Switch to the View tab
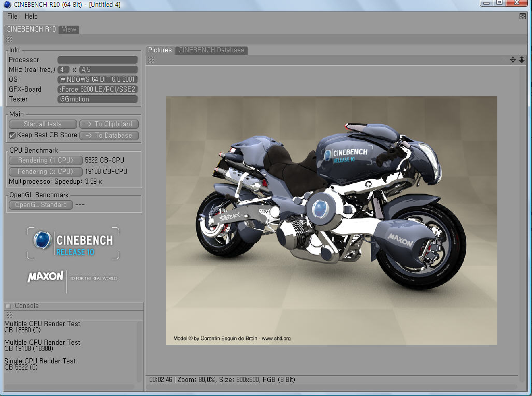The image size is (532, 396). (69, 30)
